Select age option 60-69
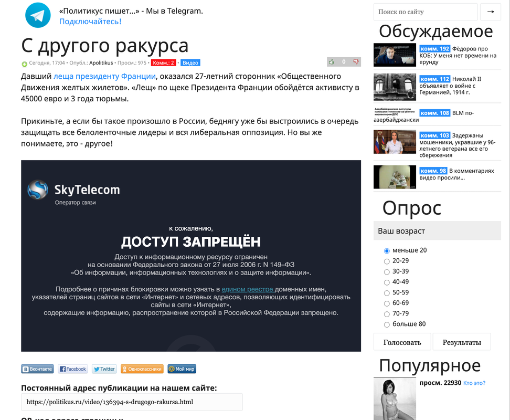This screenshot has width=510, height=420. (x=387, y=303)
